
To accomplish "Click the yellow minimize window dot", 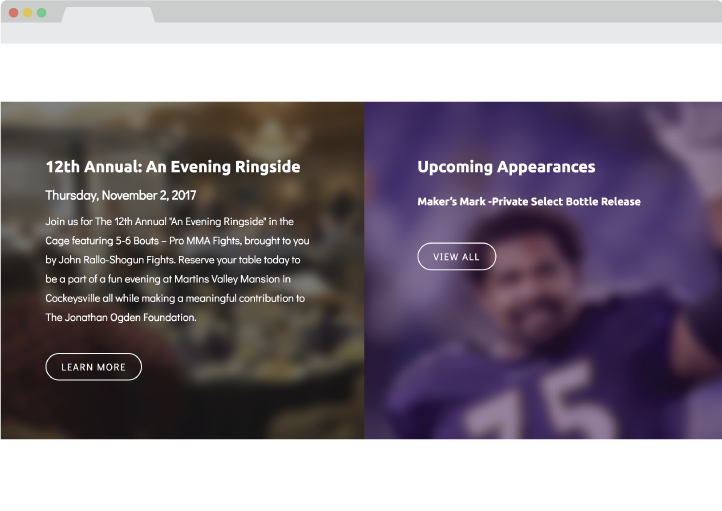I will (28, 13).
